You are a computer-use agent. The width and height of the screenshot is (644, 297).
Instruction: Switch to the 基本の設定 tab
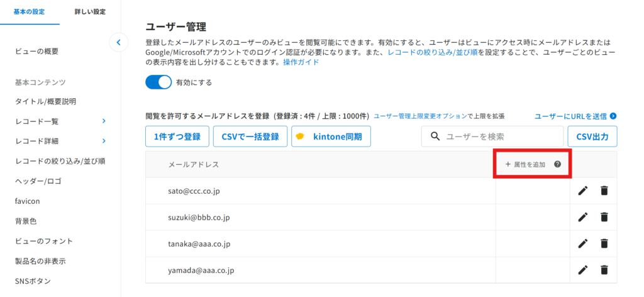tap(29, 11)
